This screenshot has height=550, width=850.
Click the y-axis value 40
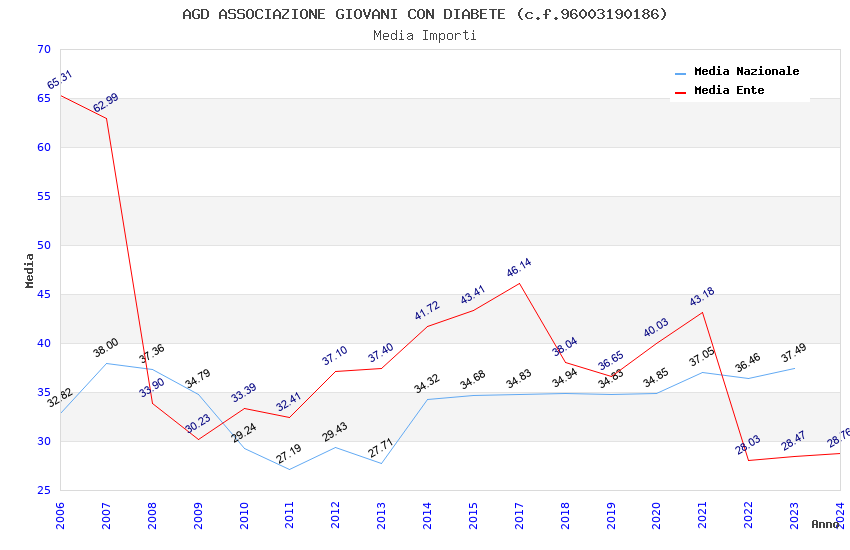[44, 344]
